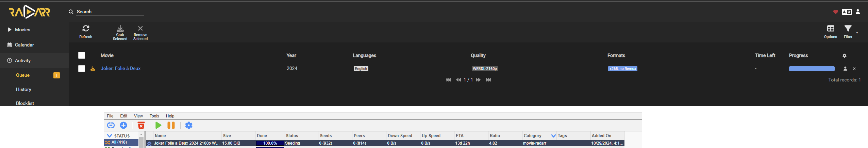Open table Options in Radarr
The height and width of the screenshot is (148, 868).
pos(831,32)
